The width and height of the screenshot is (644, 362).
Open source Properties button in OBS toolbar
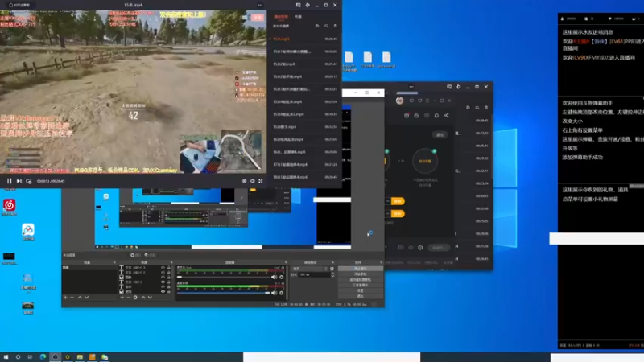point(137,255)
